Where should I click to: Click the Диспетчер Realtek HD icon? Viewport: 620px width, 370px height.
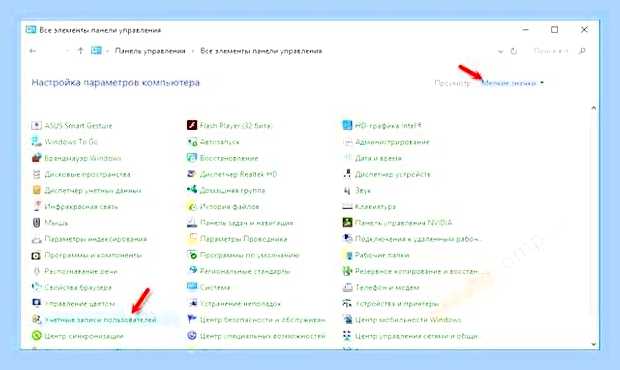click(x=192, y=174)
